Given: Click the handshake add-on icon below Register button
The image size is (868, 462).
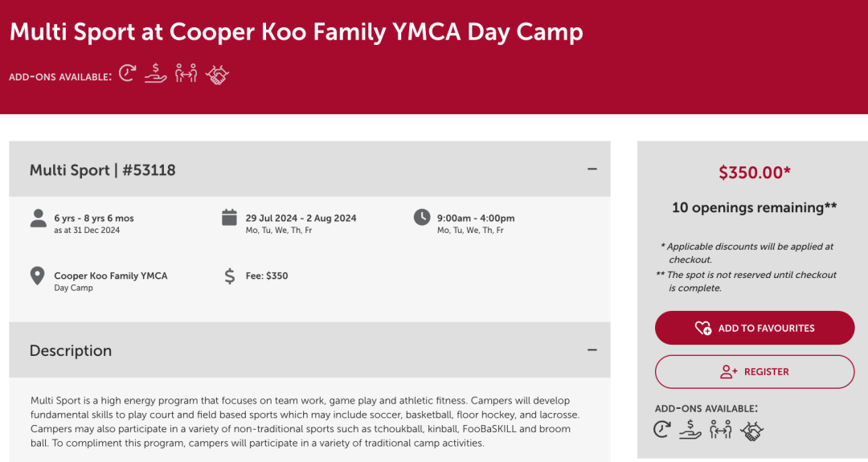Looking at the screenshot, I should pyautogui.click(x=751, y=430).
